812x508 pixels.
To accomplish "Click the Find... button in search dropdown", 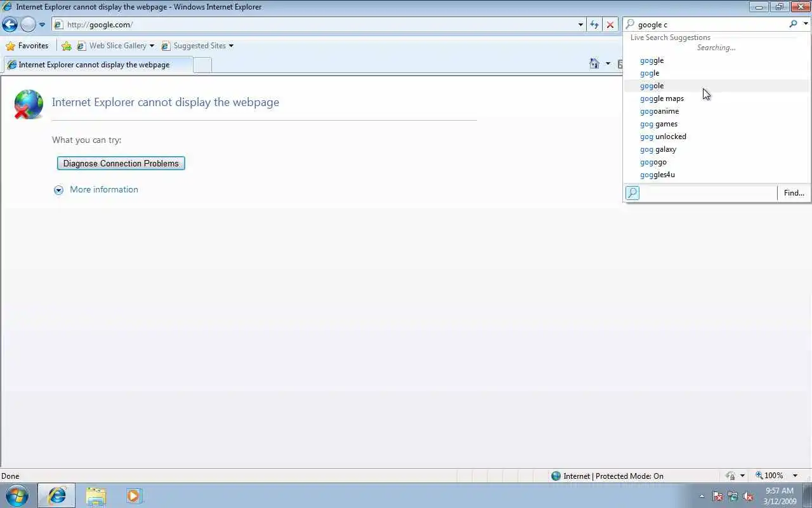I will (794, 193).
